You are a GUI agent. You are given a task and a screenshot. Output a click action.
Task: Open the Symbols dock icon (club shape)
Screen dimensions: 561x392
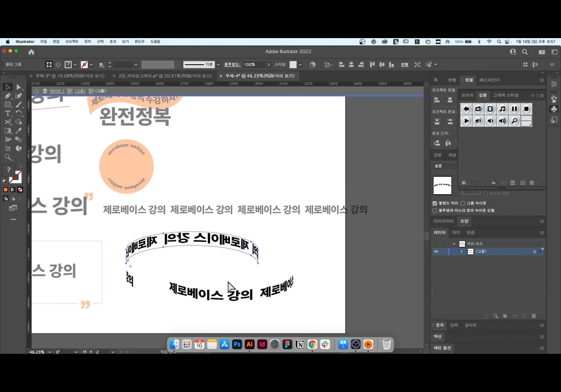click(554, 109)
